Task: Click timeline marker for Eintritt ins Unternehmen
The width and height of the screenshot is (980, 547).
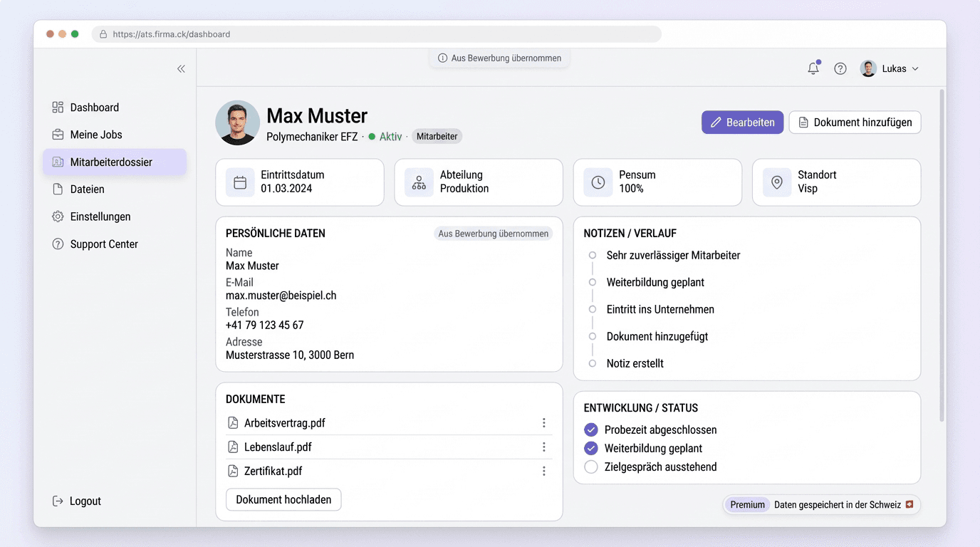Action: coord(592,309)
